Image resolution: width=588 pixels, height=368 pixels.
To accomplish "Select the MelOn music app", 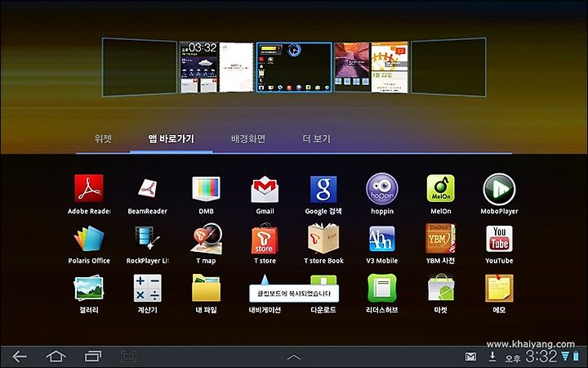I will pos(441,188).
